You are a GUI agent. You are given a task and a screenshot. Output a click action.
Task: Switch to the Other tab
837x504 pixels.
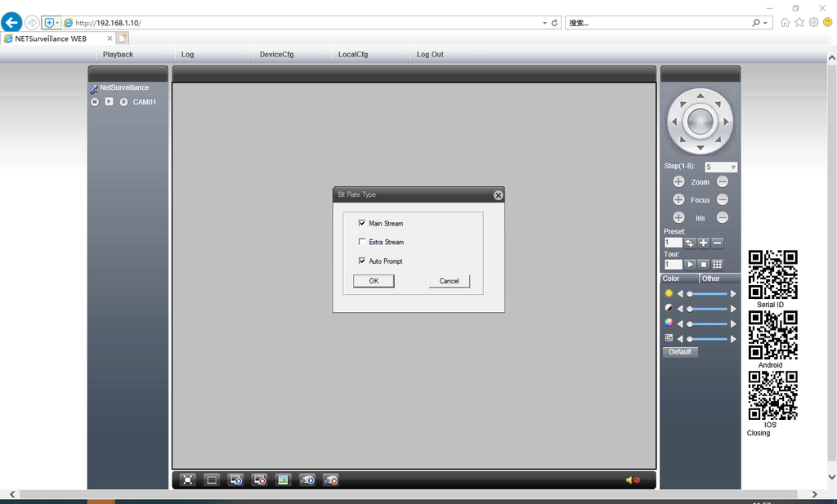point(711,279)
